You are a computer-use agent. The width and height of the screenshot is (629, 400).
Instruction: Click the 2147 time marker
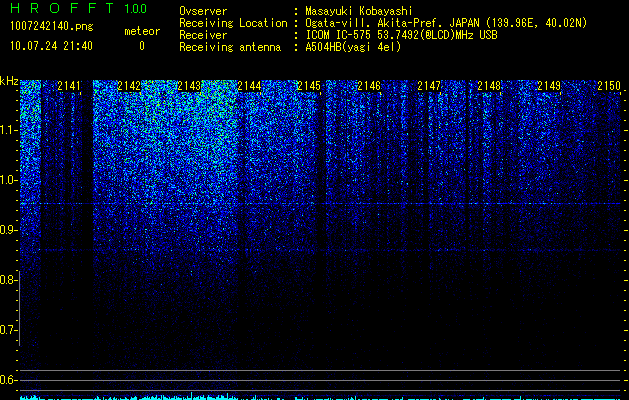(429, 86)
